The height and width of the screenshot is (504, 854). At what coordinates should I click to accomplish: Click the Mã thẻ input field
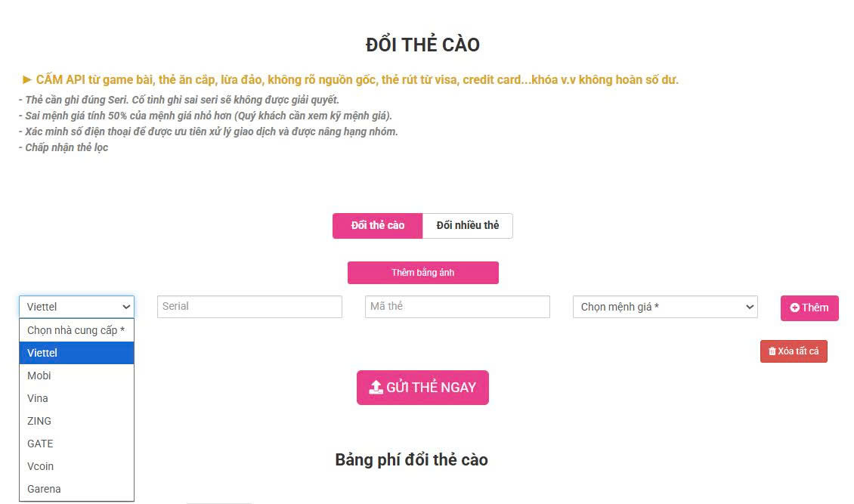457,306
